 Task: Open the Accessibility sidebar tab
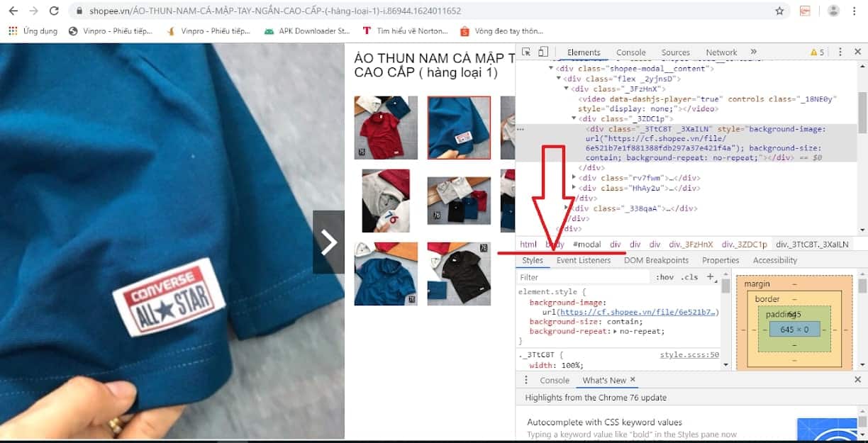tap(775, 261)
